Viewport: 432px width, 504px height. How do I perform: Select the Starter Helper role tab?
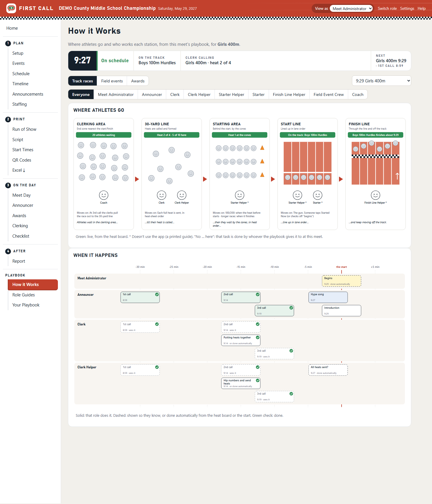[231, 94]
